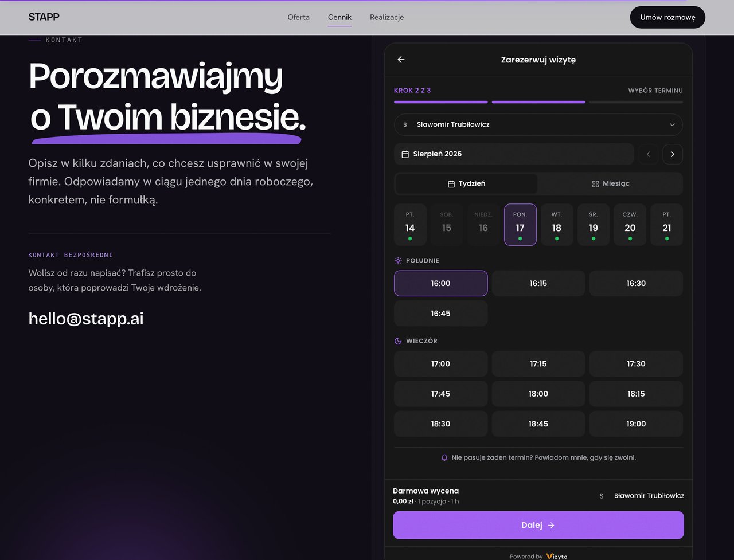Click the sun icon next to Południe
The height and width of the screenshot is (560, 734).
click(x=398, y=260)
